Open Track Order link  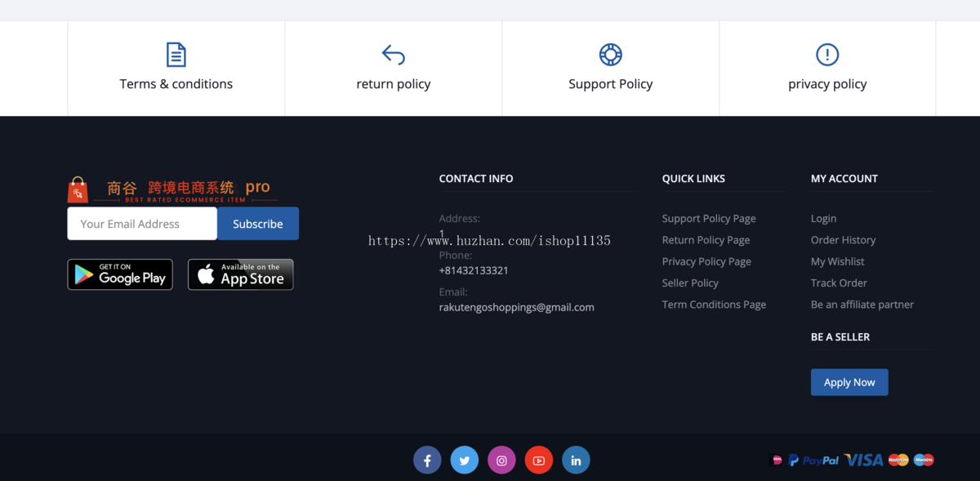pos(839,283)
